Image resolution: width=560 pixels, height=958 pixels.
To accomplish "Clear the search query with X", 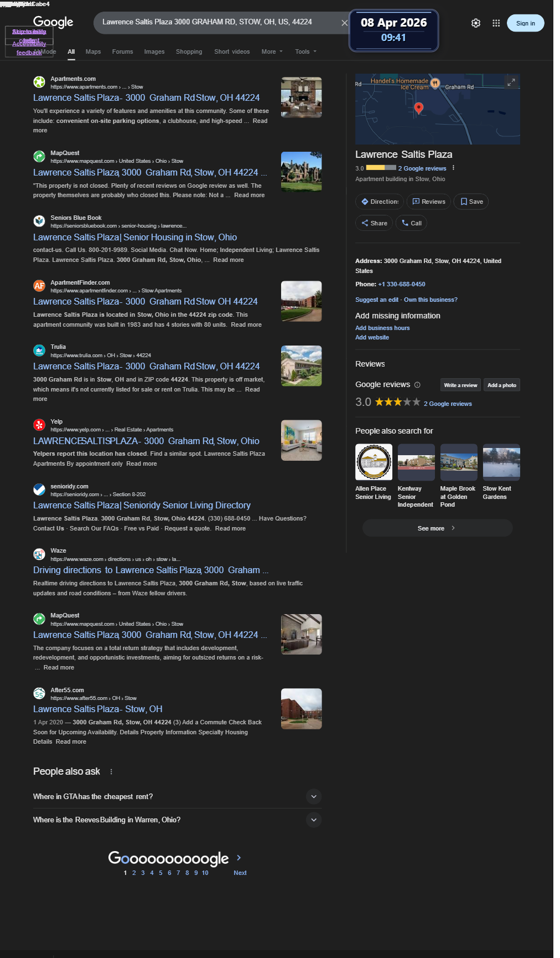I will 344,23.
